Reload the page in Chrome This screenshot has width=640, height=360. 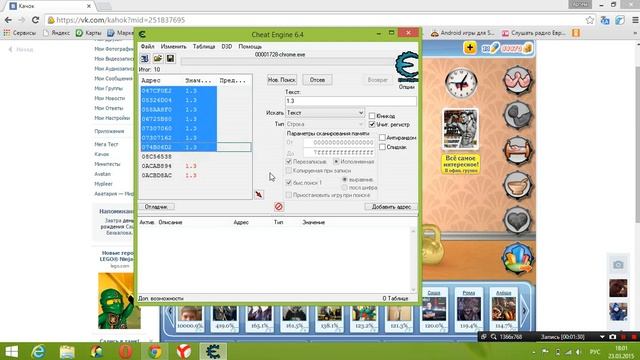[36, 20]
